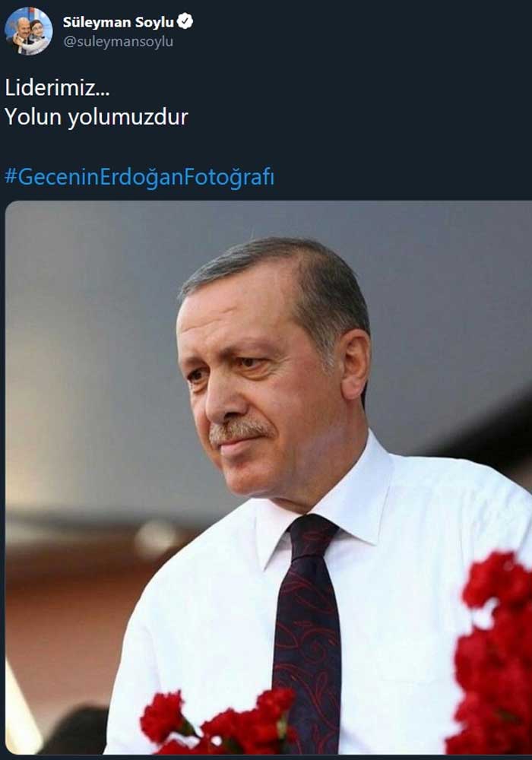This screenshot has width=532, height=760.
Task: Select the "Liderimiz..." tweet text line
Action: [x=57, y=87]
